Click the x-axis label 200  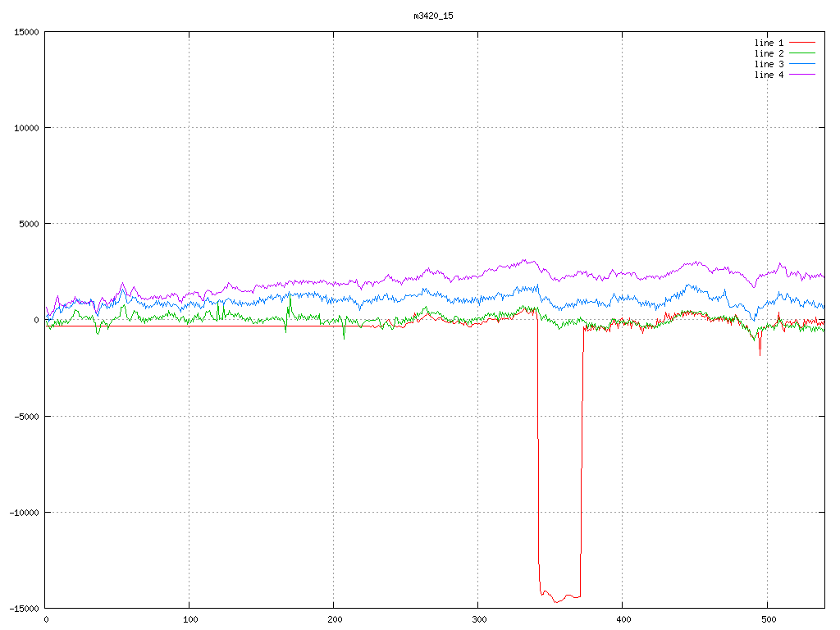(335, 620)
